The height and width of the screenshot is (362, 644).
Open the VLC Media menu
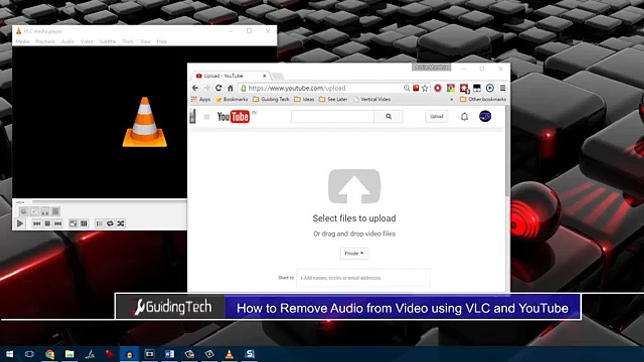coord(22,41)
